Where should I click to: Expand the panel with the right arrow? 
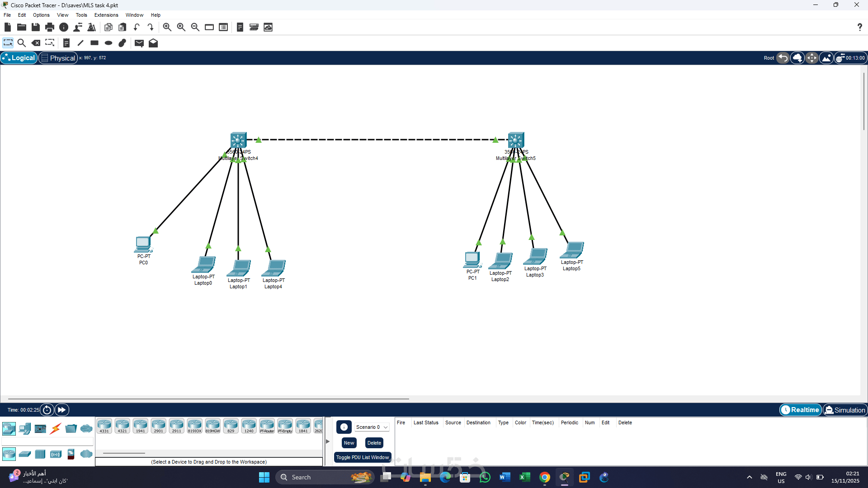tap(328, 441)
